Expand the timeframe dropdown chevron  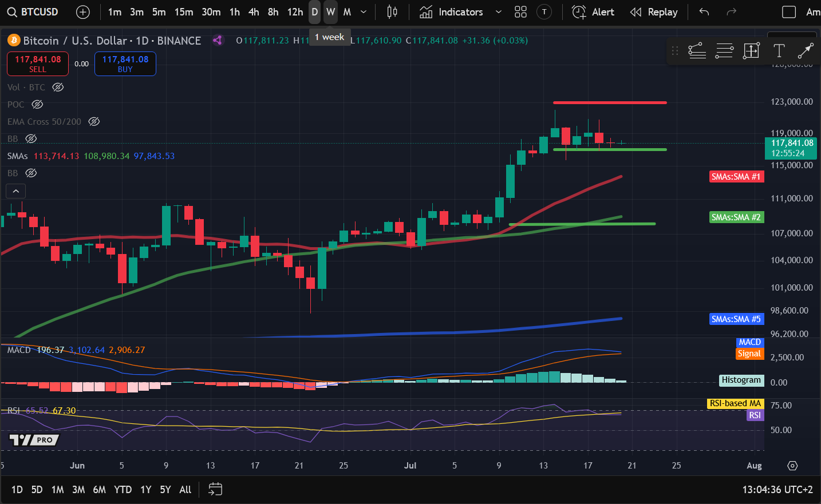(x=364, y=12)
